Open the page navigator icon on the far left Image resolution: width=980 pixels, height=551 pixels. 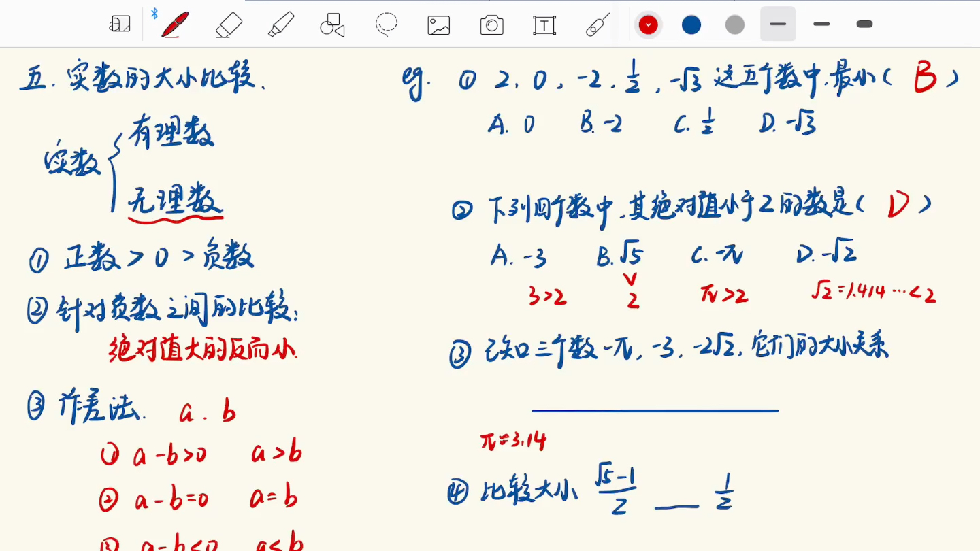(x=120, y=22)
